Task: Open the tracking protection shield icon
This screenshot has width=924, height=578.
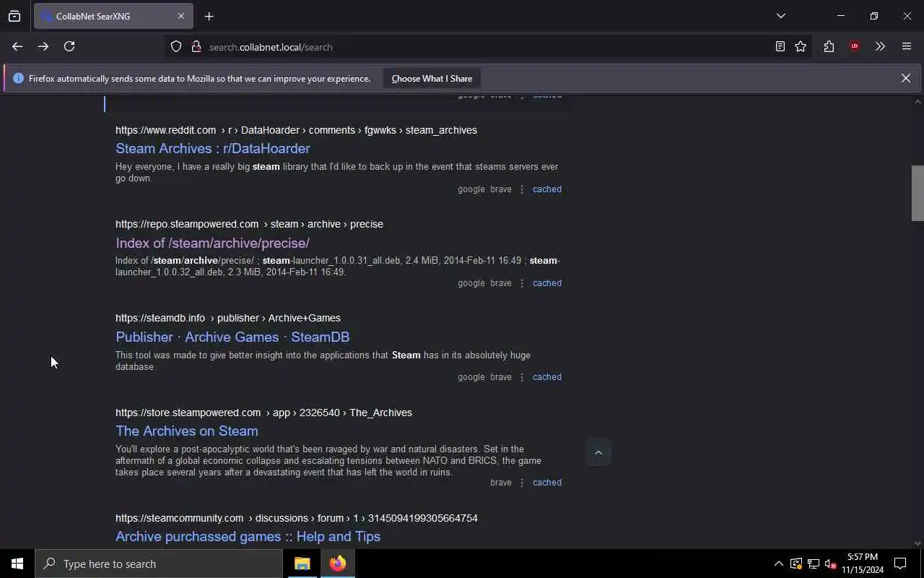Action: coord(176,46)
